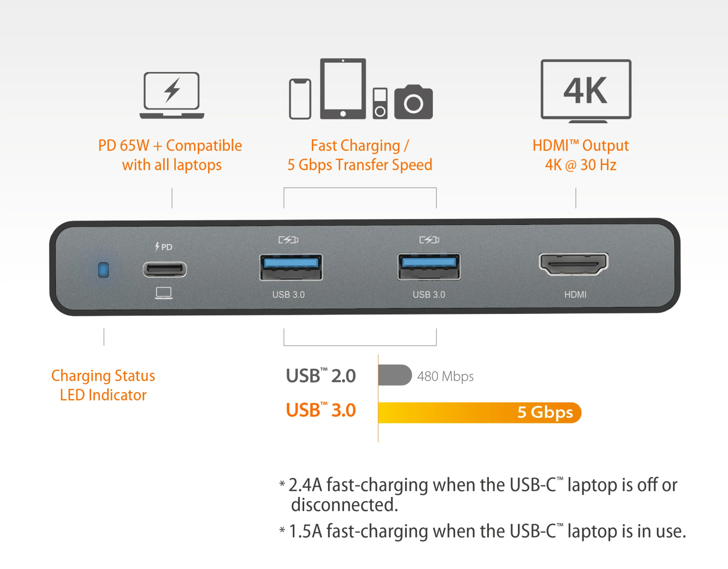
Task: Click the USB-C PD port
Action: click(165, 269)
